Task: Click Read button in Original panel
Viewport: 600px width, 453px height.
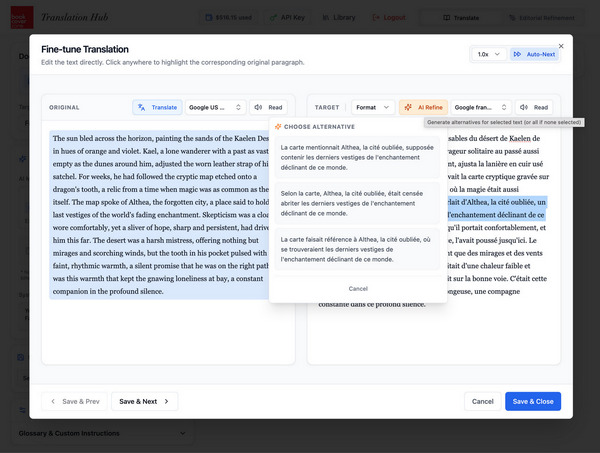Action: coord(268,108)
